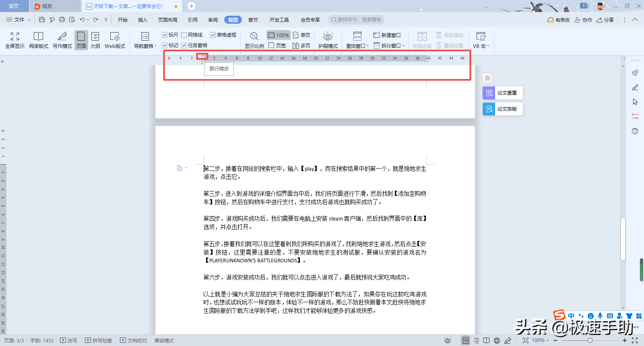Toggle eye protection icon in status bar
The image size is (644, 346).
point(447,340)
